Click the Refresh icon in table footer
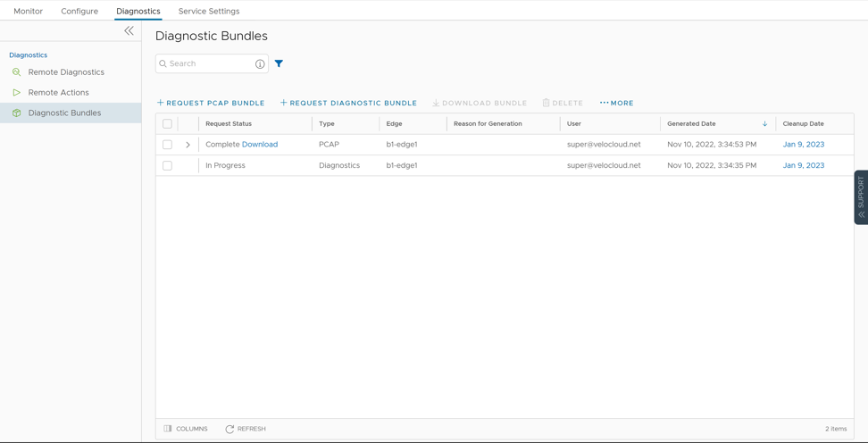 click(230, 429)
